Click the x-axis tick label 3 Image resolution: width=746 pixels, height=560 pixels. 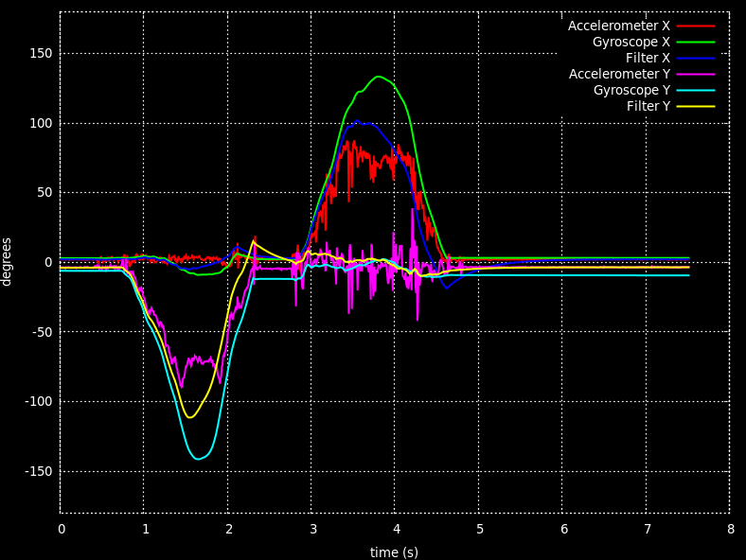click(312, 530)
